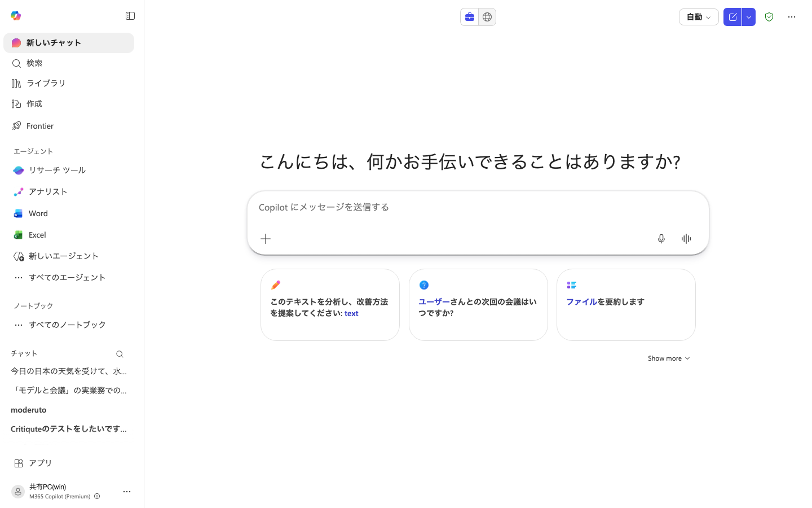Screen dimensions: 812x508
Task: Open the Excel agent
Action: click(x=37, y=235)
